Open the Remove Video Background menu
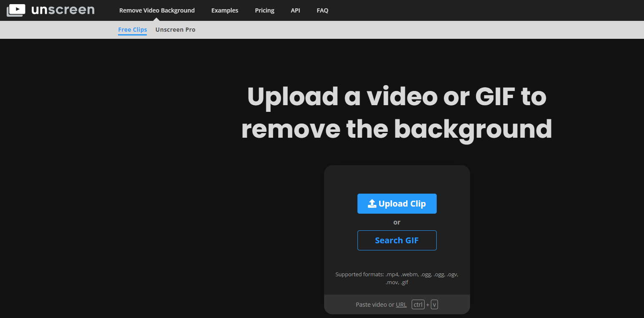The height and width of the screenshot is (318, 644). (157, 10)
